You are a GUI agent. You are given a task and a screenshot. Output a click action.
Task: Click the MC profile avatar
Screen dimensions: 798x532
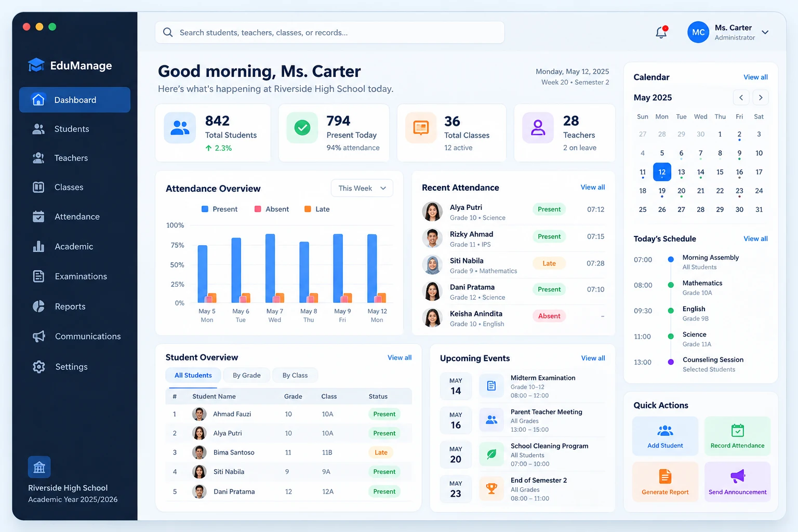[x=698, y=32]
